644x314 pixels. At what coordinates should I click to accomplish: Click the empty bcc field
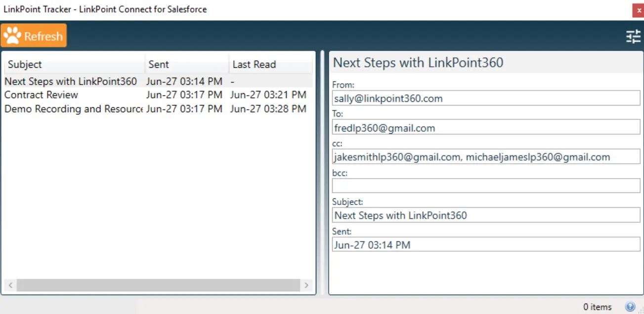pyautogui.click(x=486, y=186)
